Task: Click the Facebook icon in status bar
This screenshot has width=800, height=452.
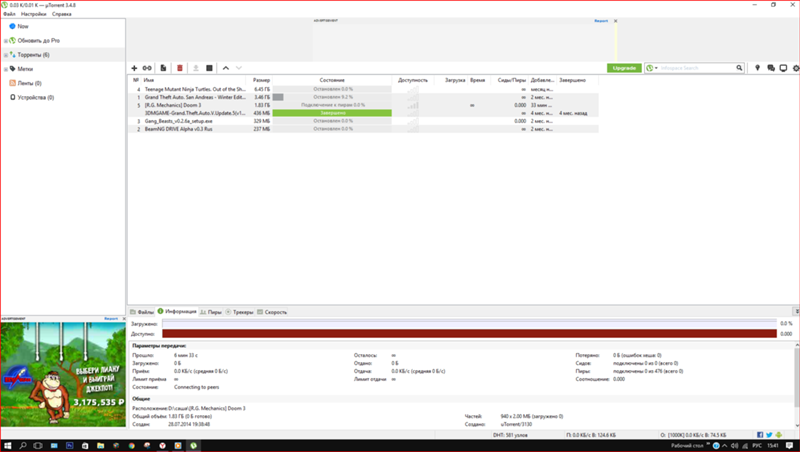Action: [760, 435]
